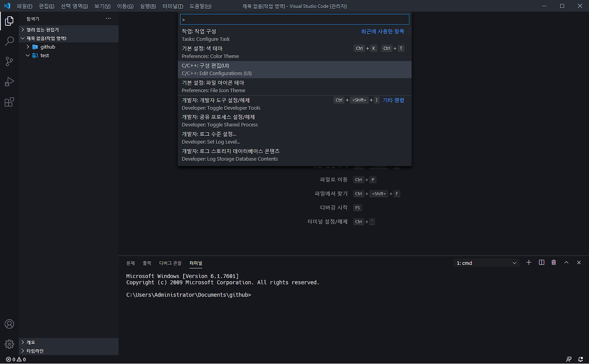Open the 선택 영역(S) menu
Screen dimensions: 589x364
tap(74, 6)
